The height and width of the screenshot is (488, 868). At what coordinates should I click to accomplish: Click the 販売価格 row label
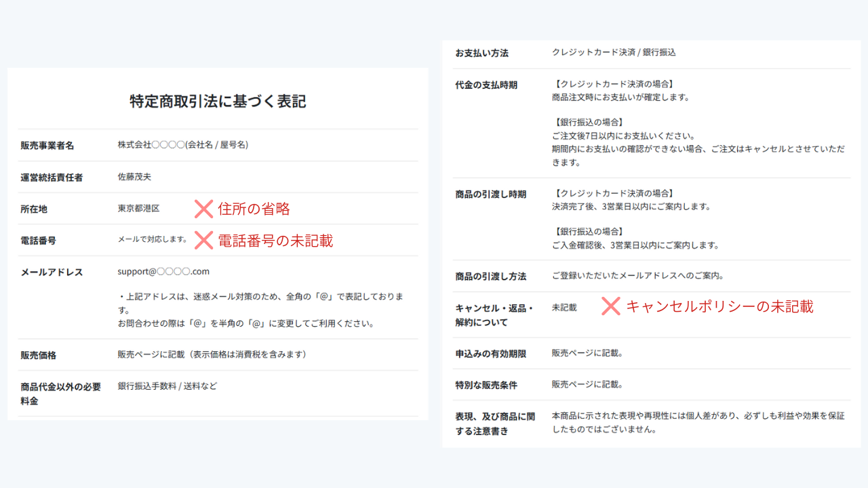pyautogui.click(x=38, y=355)
